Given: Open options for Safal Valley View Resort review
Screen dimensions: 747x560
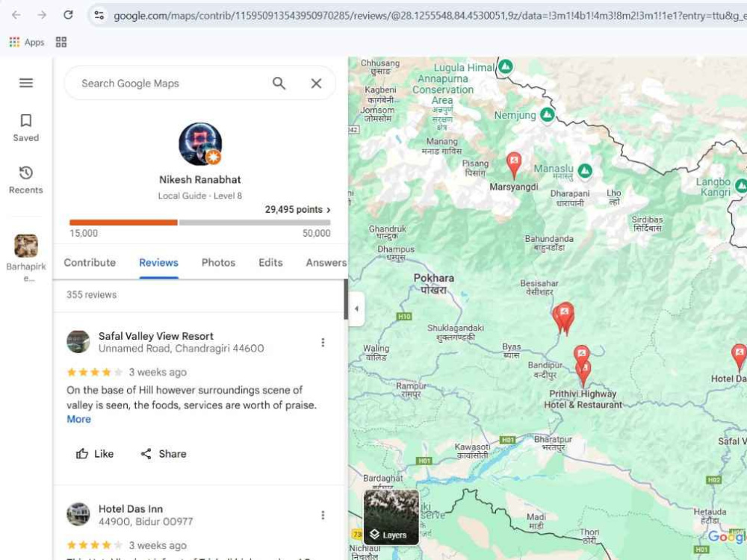Looking at the screenshot, I should click(x=323, y=343).
